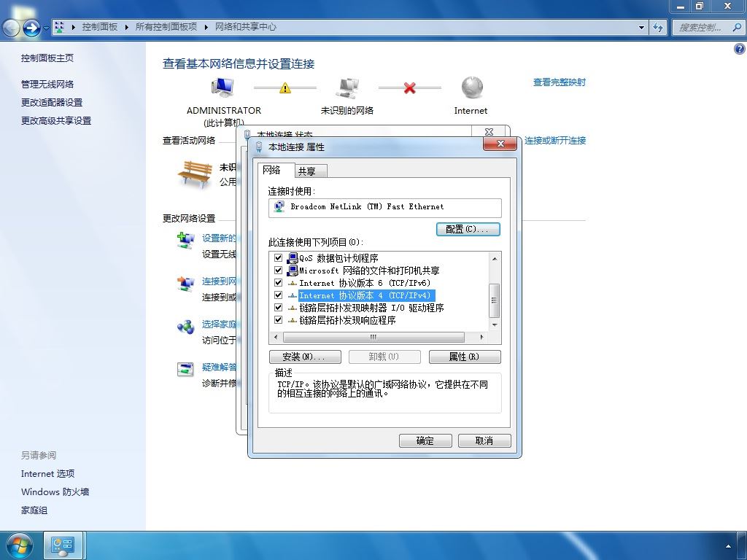Open 更改高级共享设置 in the sidebar
This screenshot has width=747, height=560.
56,121
